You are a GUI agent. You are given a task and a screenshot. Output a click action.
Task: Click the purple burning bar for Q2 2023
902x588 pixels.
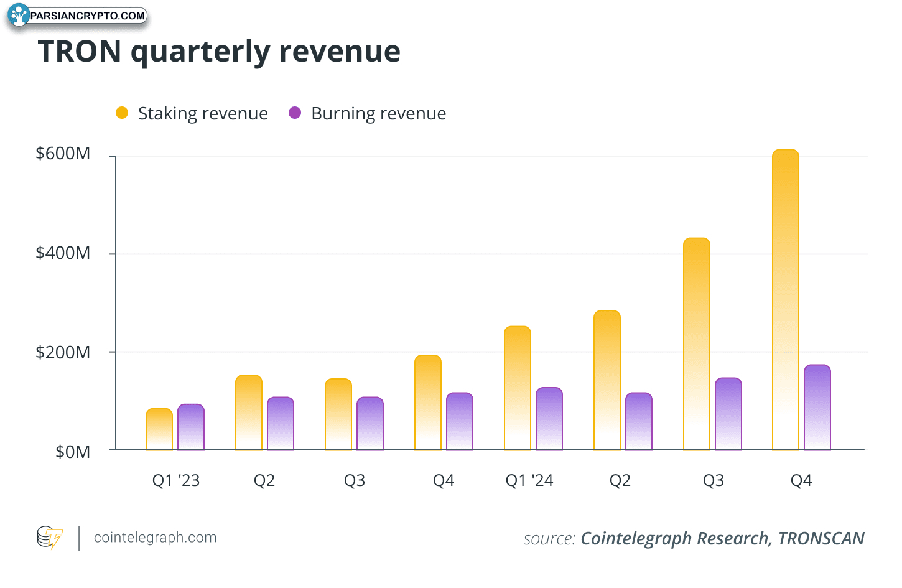pos(281,424)
